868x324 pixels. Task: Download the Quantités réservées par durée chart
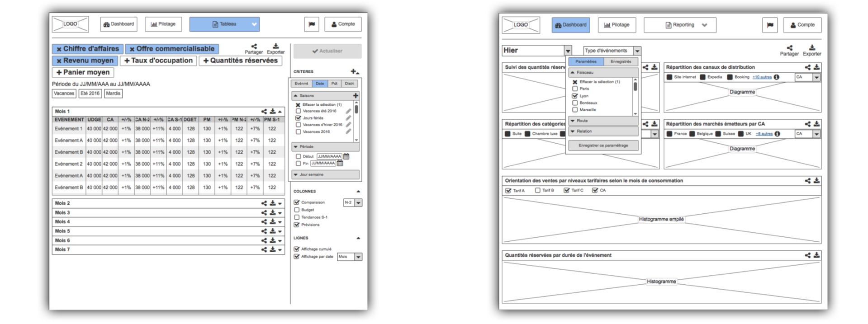tap(816, 255)
